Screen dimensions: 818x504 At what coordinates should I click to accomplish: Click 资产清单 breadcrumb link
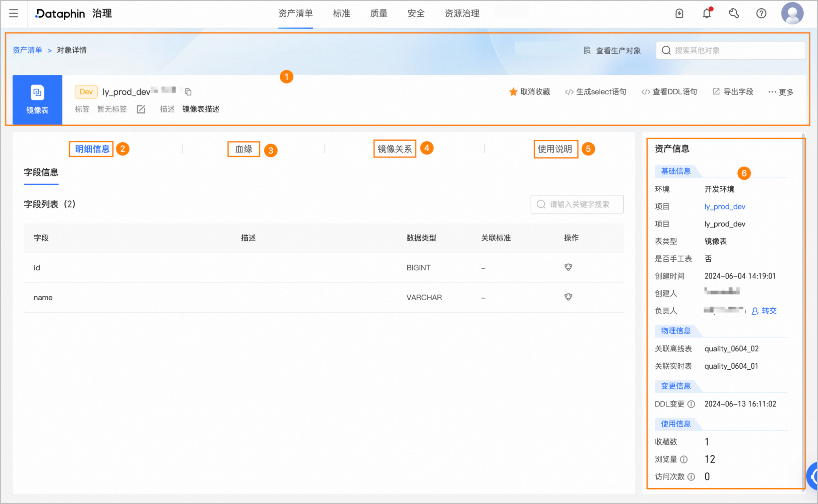coord(27,50)
